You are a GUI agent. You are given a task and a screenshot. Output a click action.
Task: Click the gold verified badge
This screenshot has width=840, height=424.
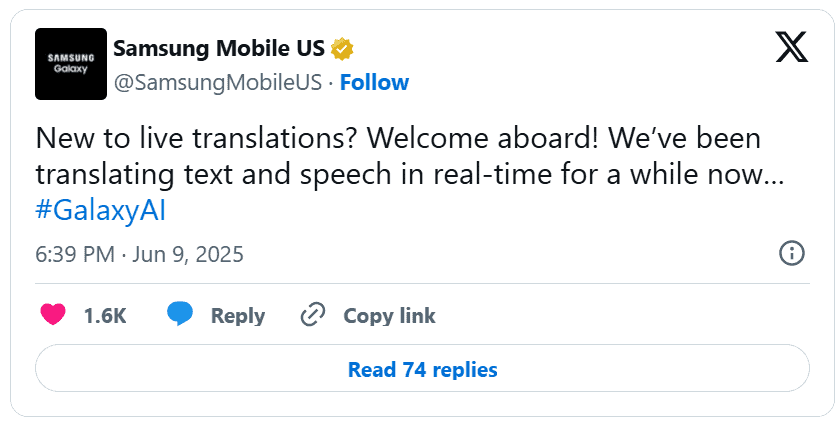(343, 48)
